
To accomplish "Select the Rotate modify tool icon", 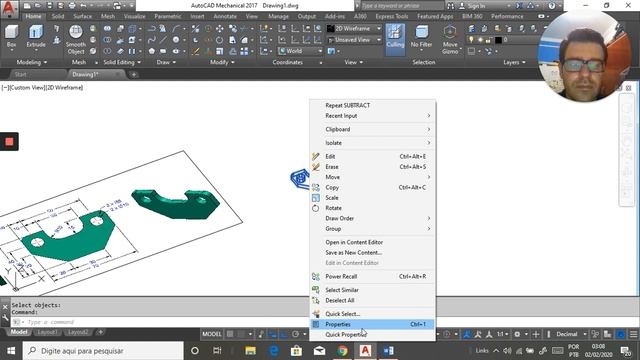I will click(220, 40).
